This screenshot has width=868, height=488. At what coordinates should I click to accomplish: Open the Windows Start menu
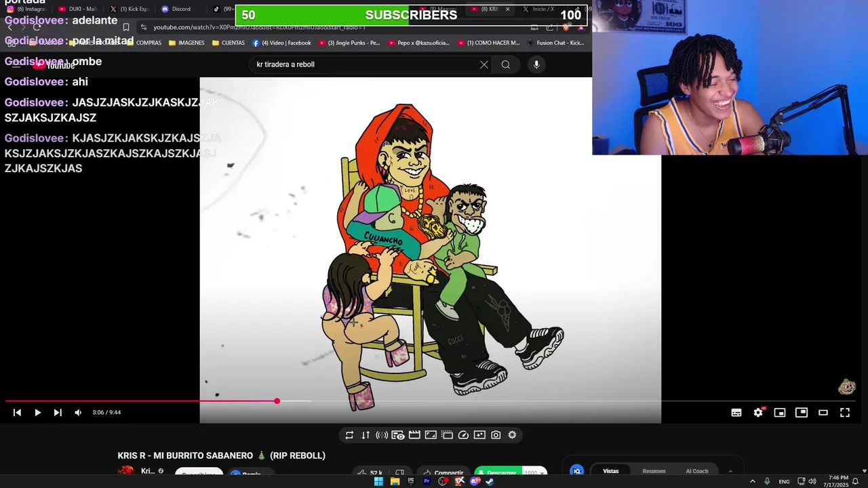tap(378, 481)
